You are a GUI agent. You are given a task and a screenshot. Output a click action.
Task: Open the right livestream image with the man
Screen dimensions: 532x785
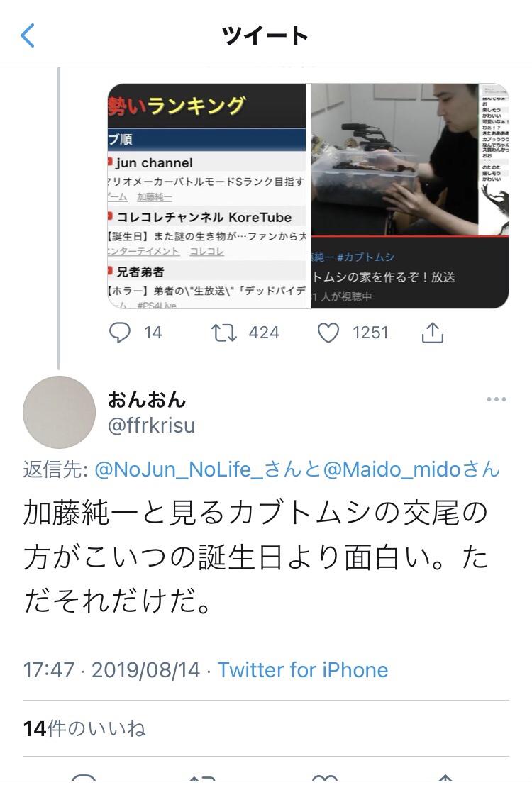410,196
